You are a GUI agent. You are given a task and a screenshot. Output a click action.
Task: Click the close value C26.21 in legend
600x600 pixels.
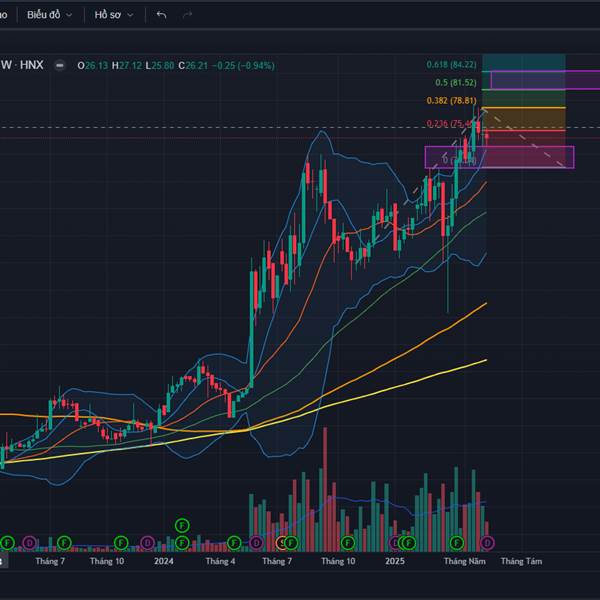click(193, 66)
